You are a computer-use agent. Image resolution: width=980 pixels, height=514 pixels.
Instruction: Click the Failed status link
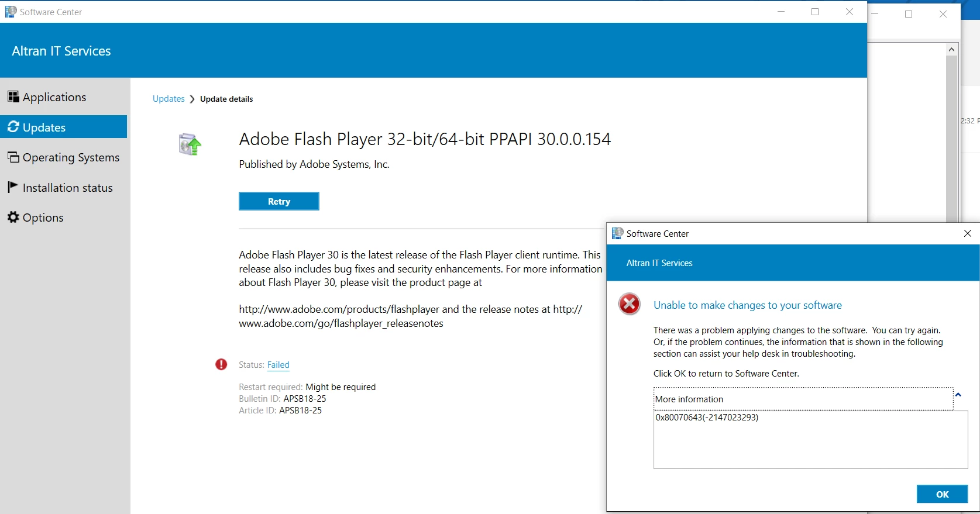[x=278, y=365]
